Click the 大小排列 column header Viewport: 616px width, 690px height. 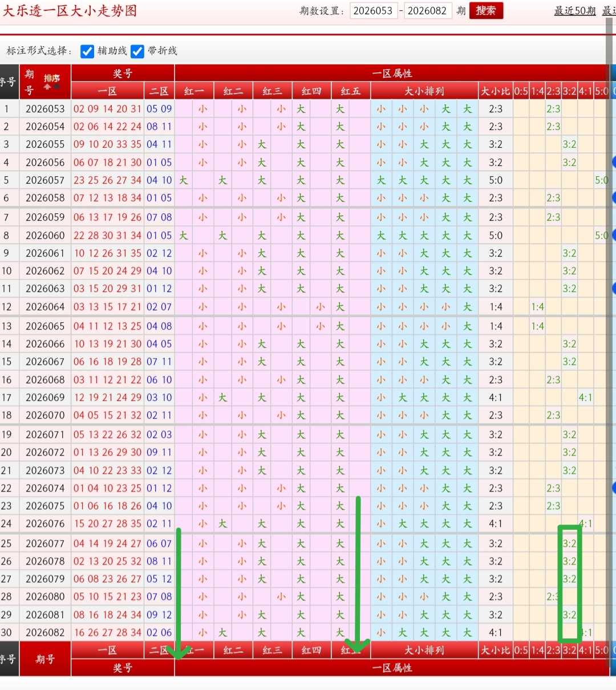point(424,91)
